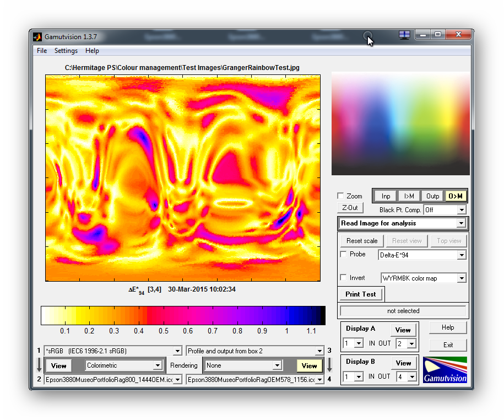Image resolution: width=504 pixels, height=420 pixels.
Task: Select the Outp display mode
Action: (x=433, y=196)
